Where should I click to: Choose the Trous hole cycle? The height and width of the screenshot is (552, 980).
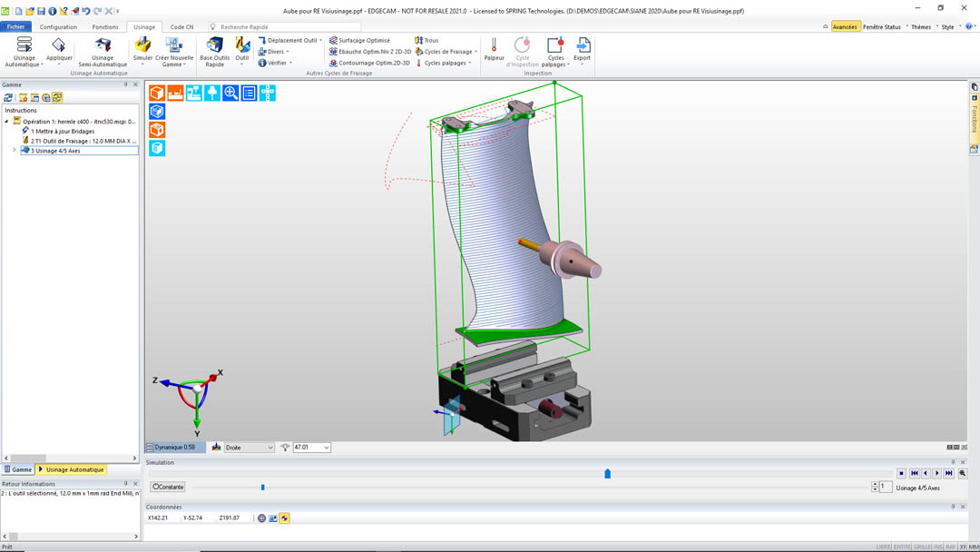[x=430, y=41]
